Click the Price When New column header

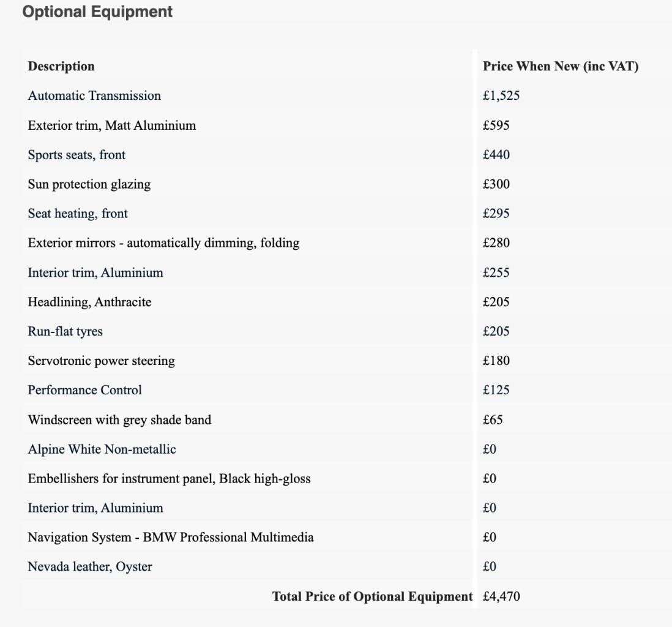561,66
